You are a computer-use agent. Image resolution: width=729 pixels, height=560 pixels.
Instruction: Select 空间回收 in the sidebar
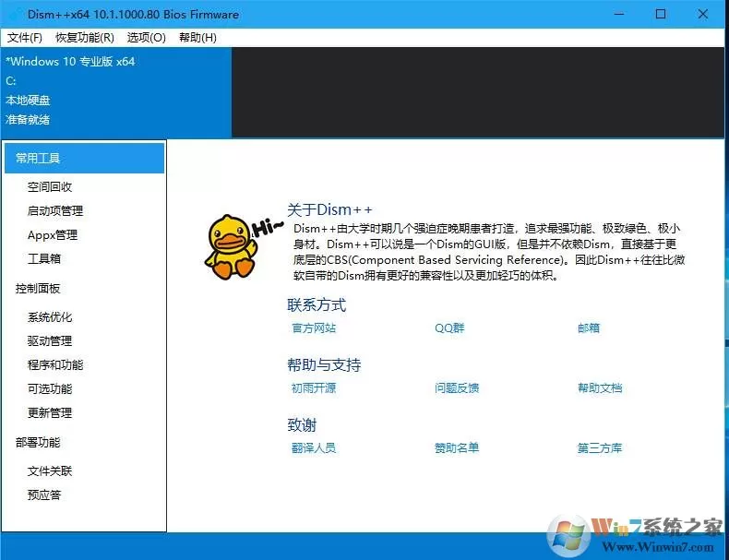click(x=50, y=187)
